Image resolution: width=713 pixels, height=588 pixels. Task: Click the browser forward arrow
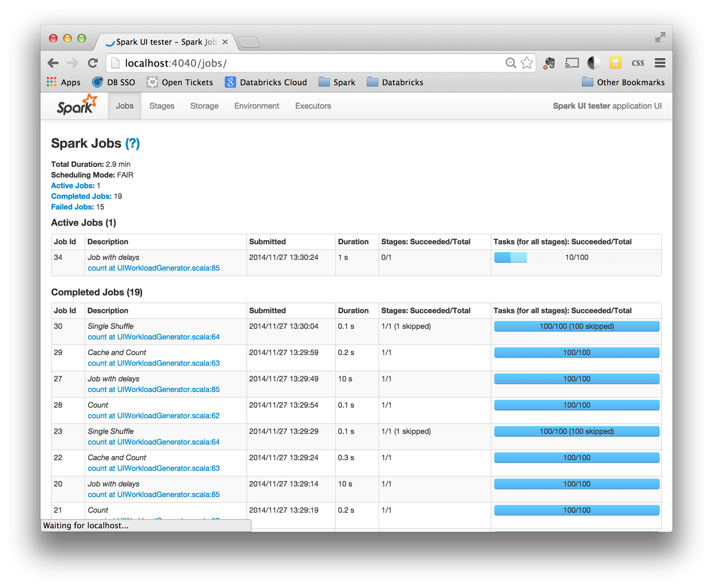coord(72,63)
